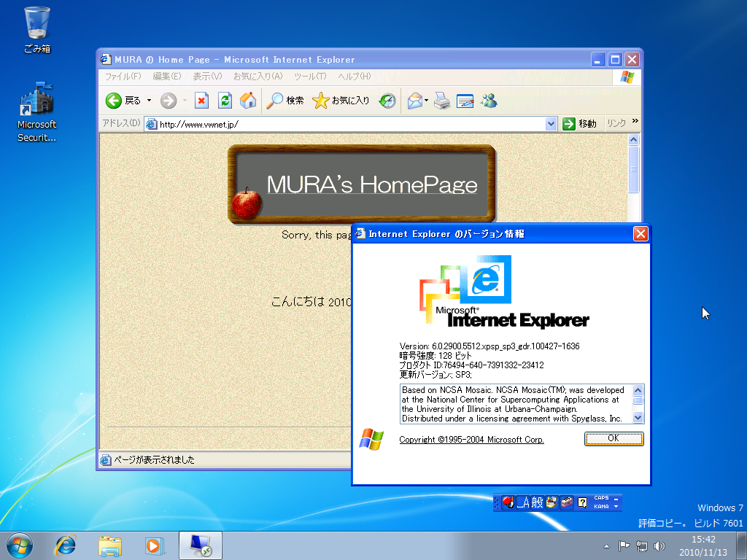Screen dimensions: 747x560
Task: Launch Internet Explorer from the taskbar
Action: (65, 545)
